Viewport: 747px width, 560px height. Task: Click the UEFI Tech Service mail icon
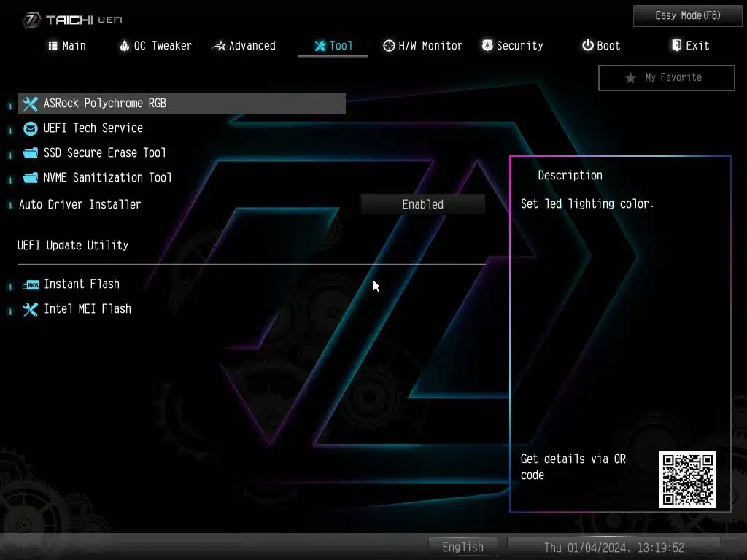point(30,128)
